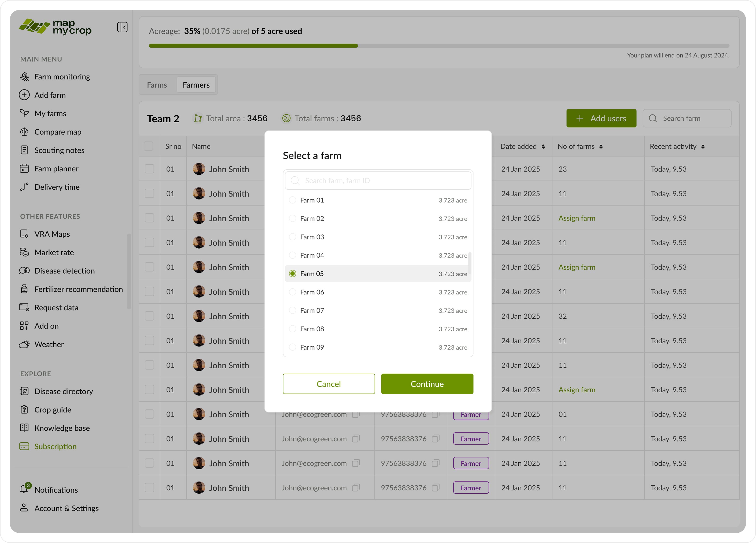This screenshot has width=756, height=543.
Task: Sort by Date added column
Action: pos(543,147)
